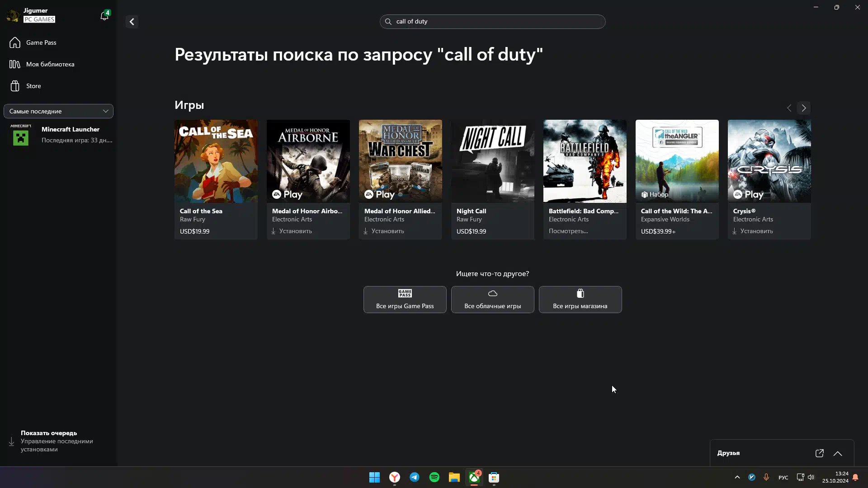
Task: Open Medal of Honor Airborne cover
Action: coord(308,161)
